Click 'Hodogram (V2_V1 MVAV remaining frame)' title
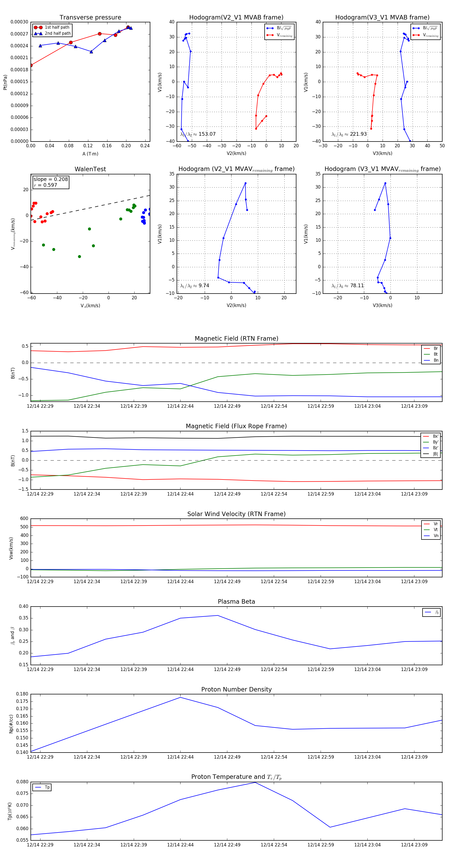The height and width of the screenshot is (868, 473). (x=236, y=169)
